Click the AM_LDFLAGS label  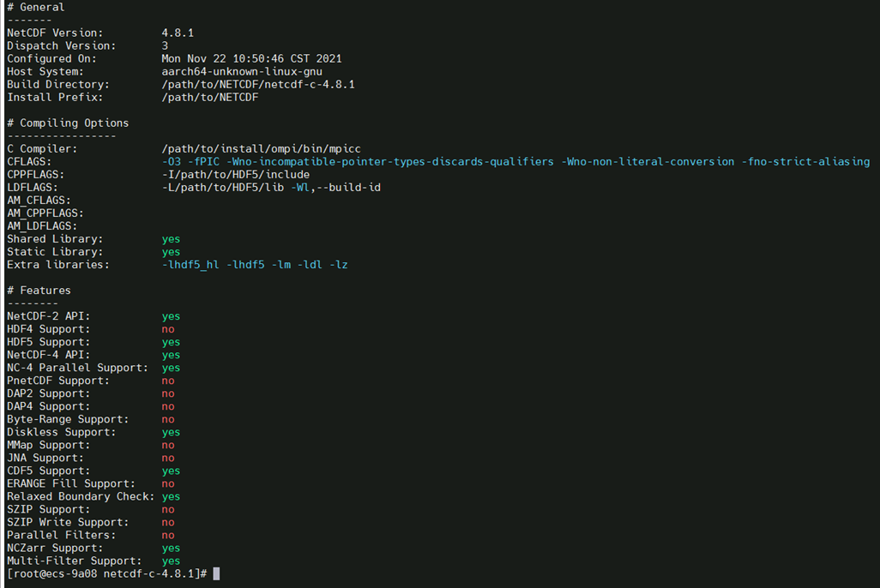tap(42, 226)
